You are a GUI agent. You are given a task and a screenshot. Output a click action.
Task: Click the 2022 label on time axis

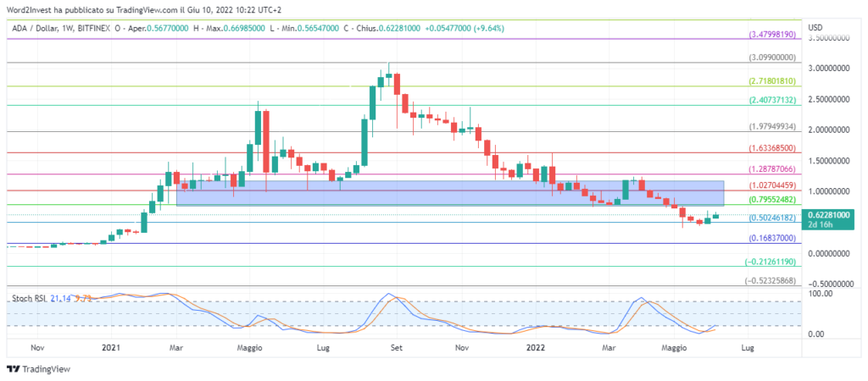point(535,347)
